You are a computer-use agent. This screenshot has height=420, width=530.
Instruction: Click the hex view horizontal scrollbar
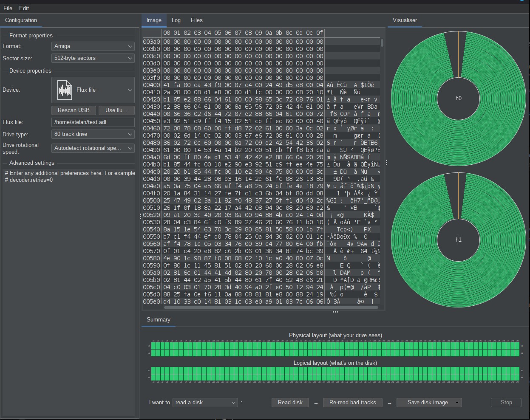click(271, 307)
